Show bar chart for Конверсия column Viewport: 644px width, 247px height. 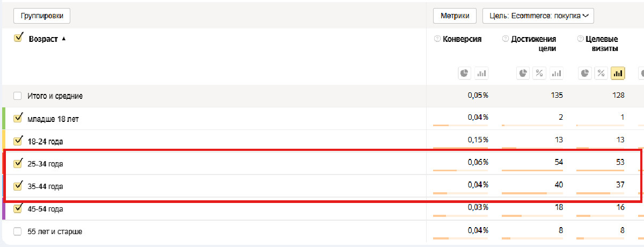(x=481, y=73)
